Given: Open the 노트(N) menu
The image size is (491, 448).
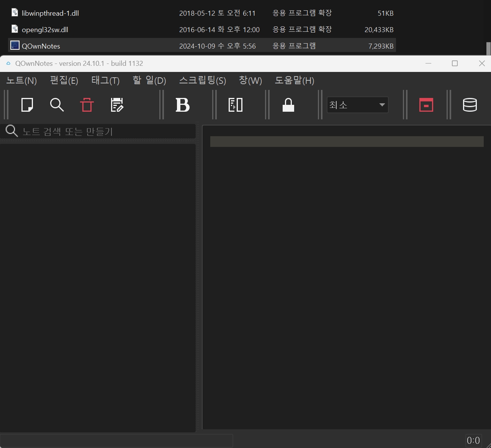Looking at the screenshot, I should coord(21,80).
